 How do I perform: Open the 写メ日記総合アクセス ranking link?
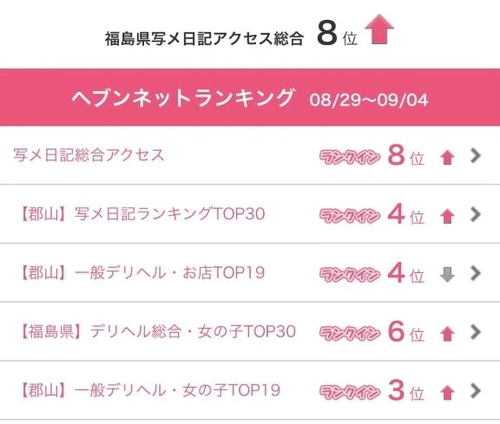89,155
